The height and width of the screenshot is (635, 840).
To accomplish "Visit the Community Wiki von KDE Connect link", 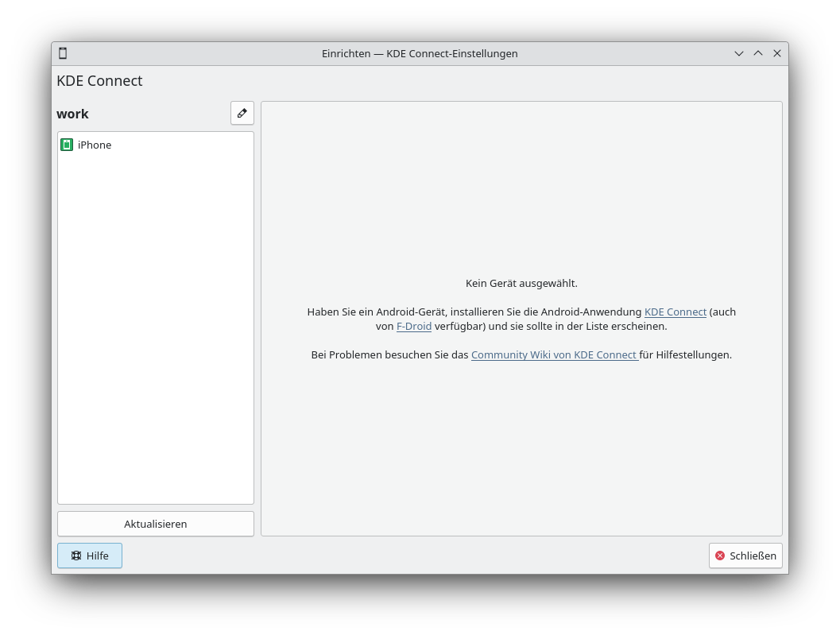I will coord(554,354).
